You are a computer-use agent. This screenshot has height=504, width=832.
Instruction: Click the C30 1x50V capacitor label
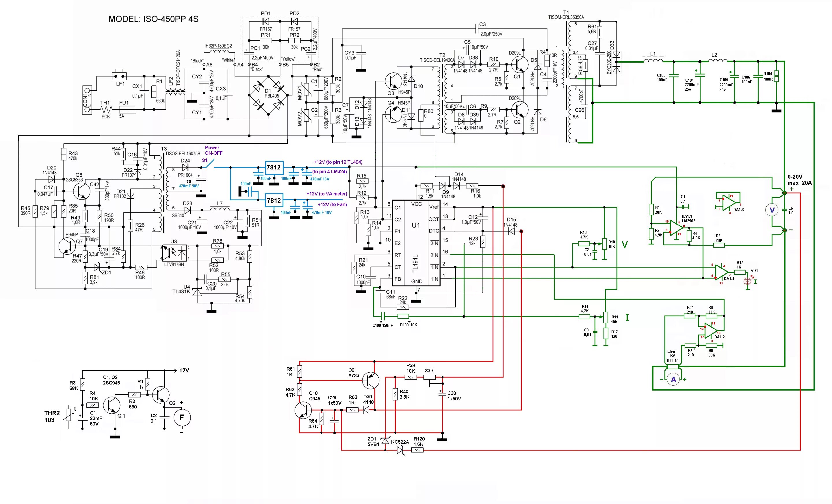[x=454, y=396]
